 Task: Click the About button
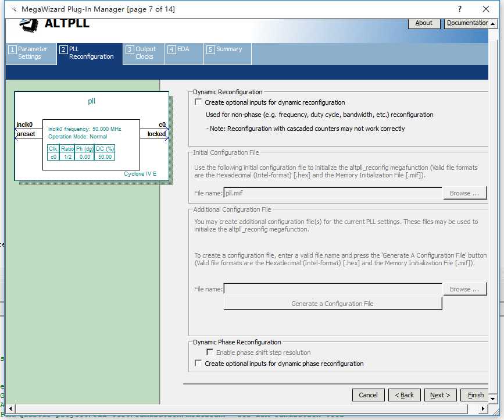click(x=424, y=23)
